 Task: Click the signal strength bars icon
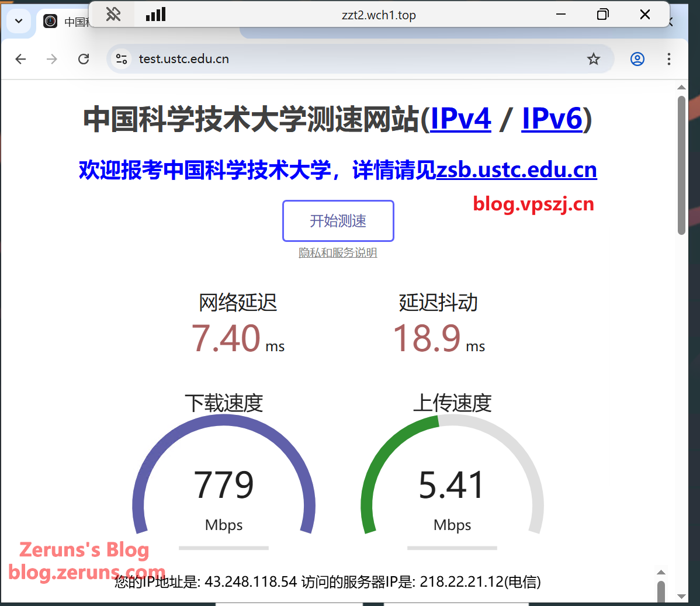(155, 15)
